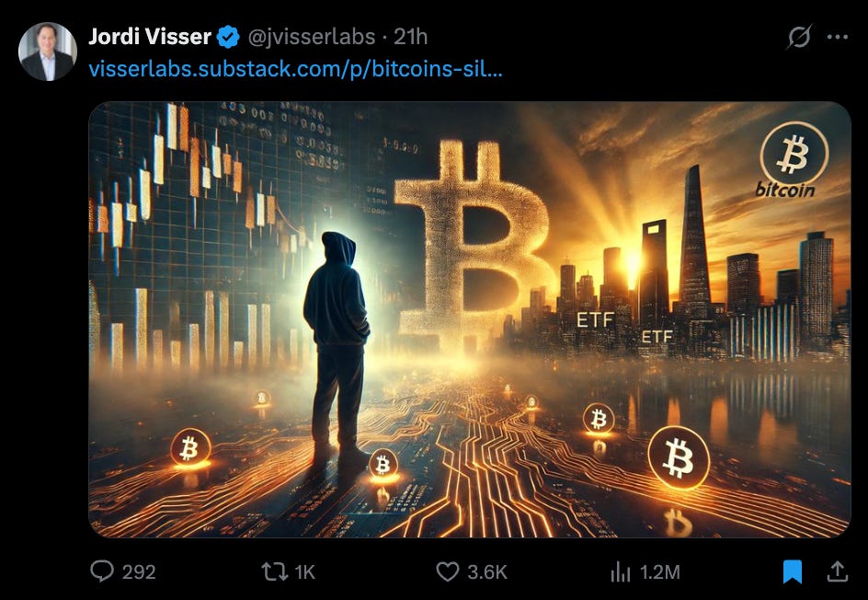Screen dimensions: 868x600
Task: Click the 1K reposts count
Action: tap(305, 571)
